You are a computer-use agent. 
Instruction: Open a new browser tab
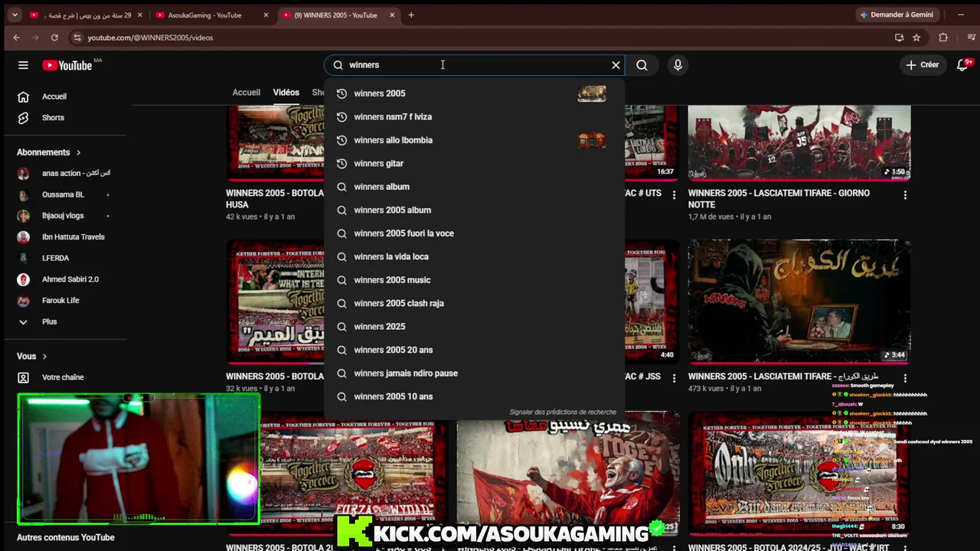(411, 15)
